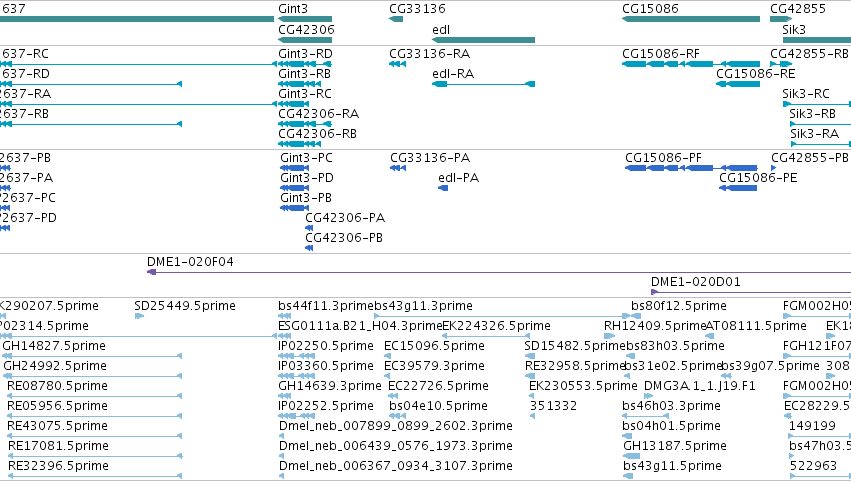The height and width of the screenshot is (481, 851).
Task: Click the edl-PA coding region
Action: 443,188
